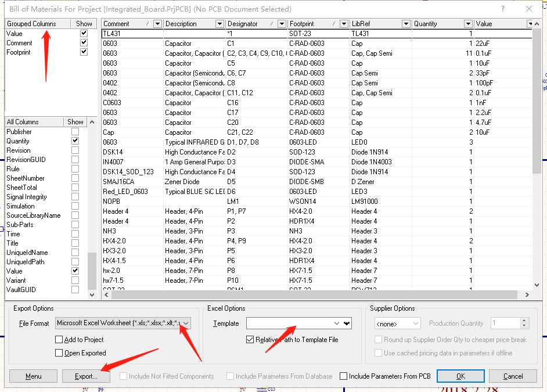Select the 100pF value cell

[x=502, y=82]
